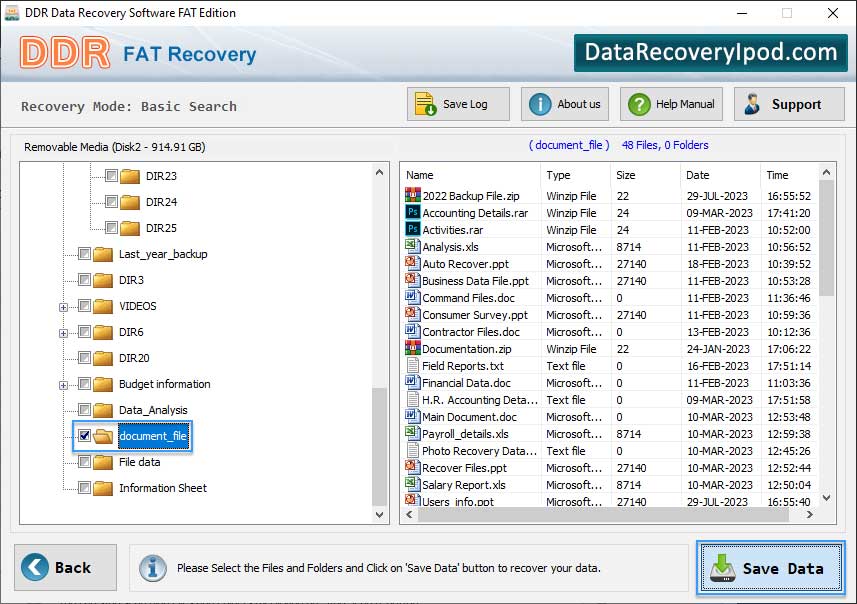Click the file list scroll up arrow
Screen dimensions: 857x604
click(x=826, y=173)
